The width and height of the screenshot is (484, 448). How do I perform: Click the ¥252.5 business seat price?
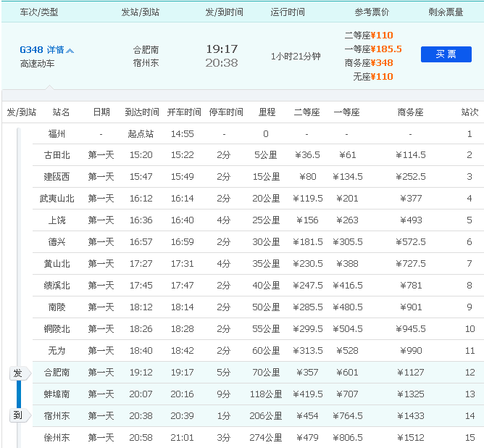(411, 177)
